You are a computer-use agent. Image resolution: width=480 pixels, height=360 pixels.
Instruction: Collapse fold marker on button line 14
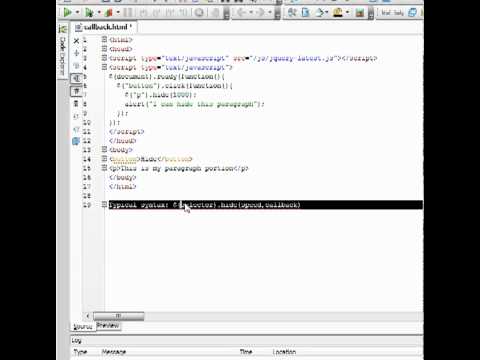click(x=104, y=159)
